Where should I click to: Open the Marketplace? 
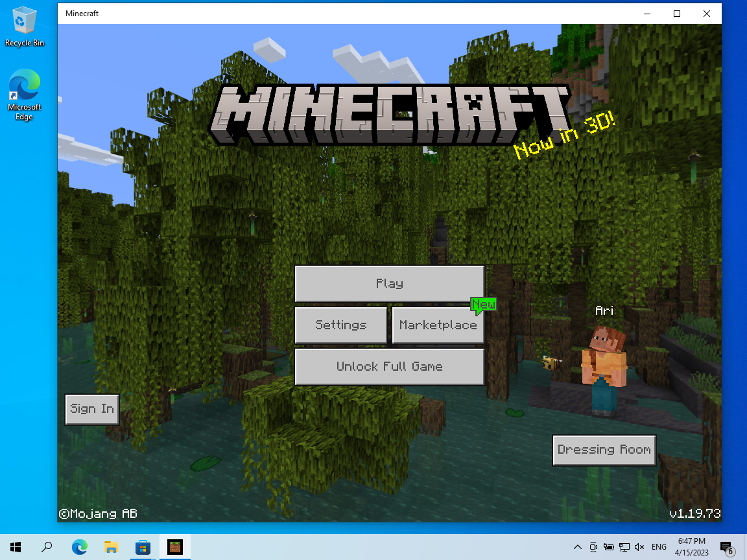[x=438, y=325]
